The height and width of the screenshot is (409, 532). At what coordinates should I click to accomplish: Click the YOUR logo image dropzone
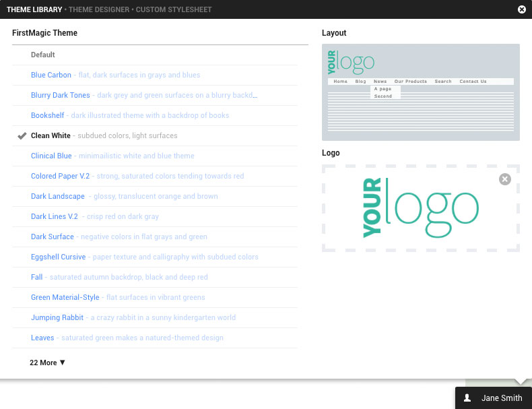click(421, 209)
